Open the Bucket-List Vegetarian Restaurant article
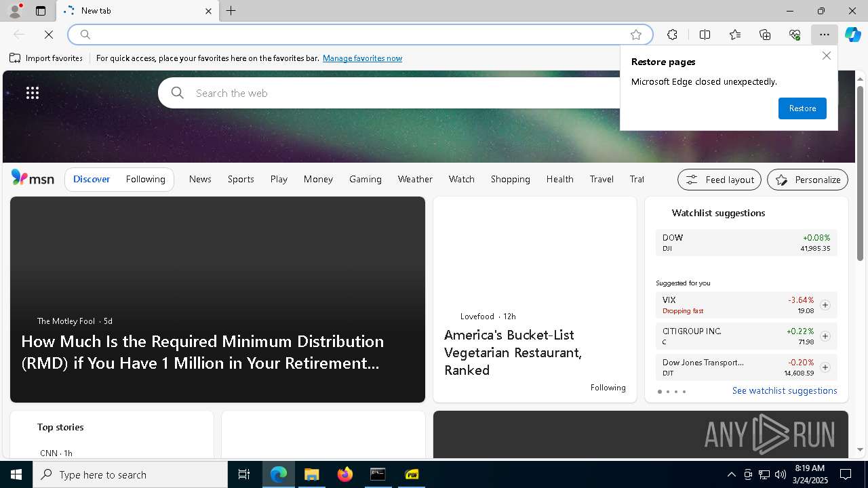Image resolution: width=868 pixels, height=488 pixels. tap(513, 352)
